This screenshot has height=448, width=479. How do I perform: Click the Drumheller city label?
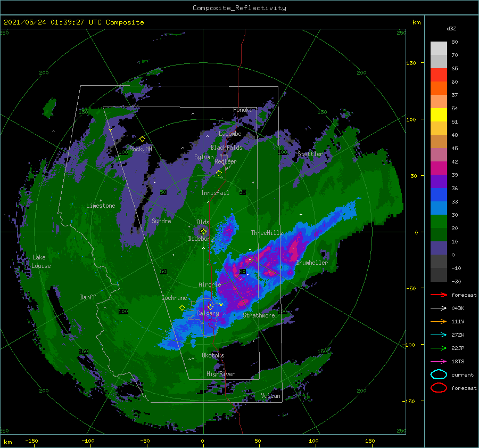(x=312, y=263)
